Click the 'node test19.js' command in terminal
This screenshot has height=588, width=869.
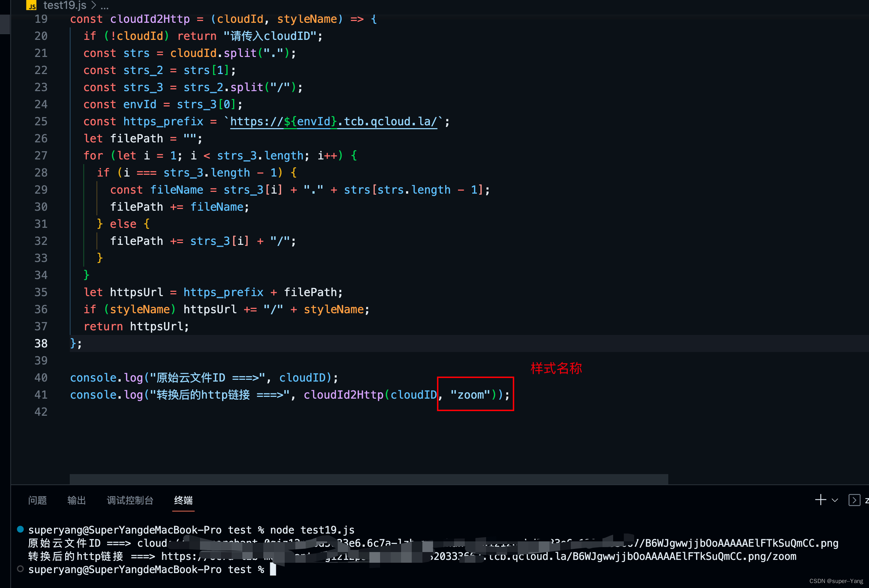[x=312, y=530]
